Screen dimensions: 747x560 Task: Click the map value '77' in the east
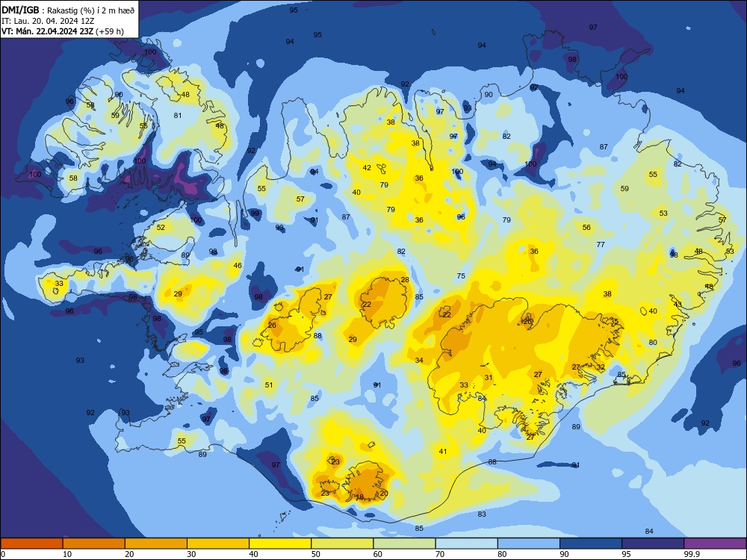point(601,244)
